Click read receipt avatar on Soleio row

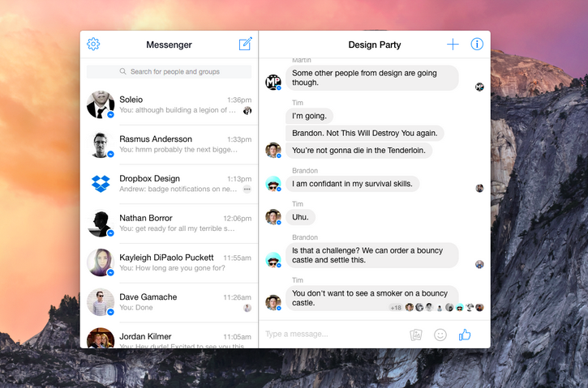coord(247,110)
